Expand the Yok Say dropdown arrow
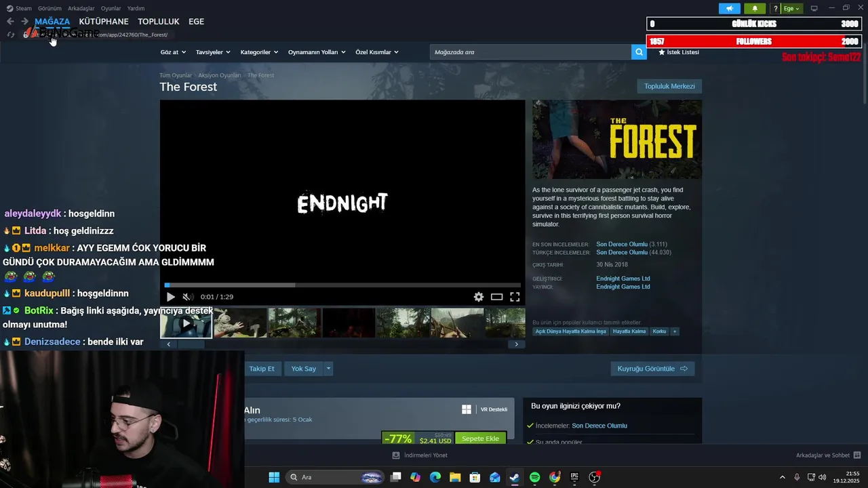Viewport: 868px width, 488px height. click(x=328, y=369)
